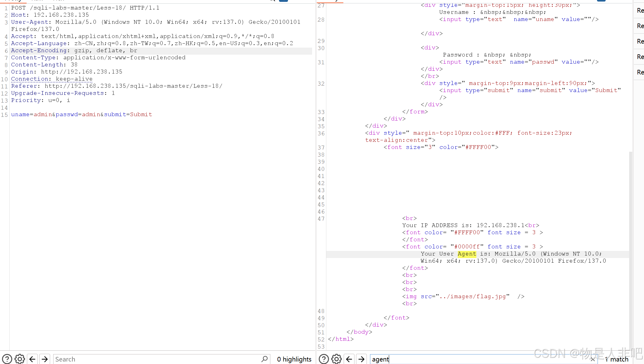The image size is (644, 364).
Task: Click help icon beside request search bar
Action: (x=7, y=359)
